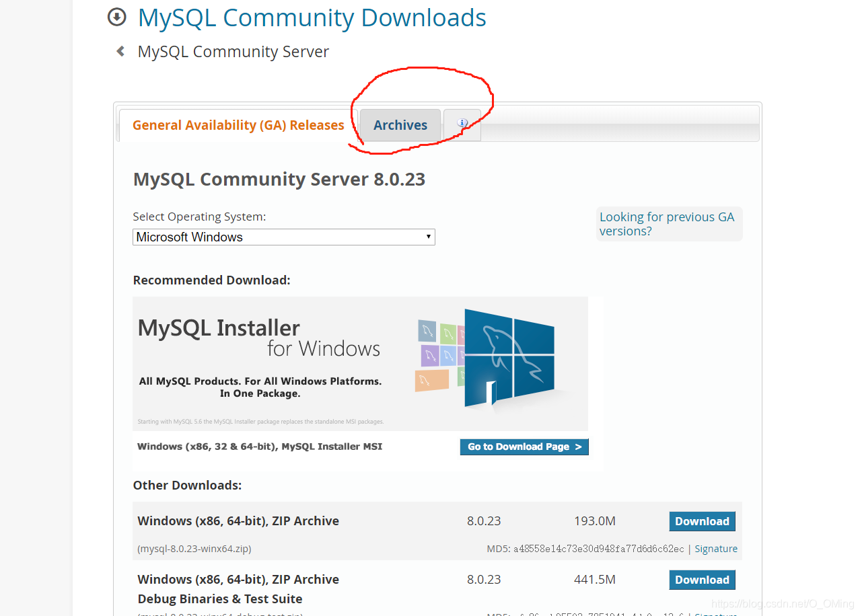
Task: Click 'Windows (x86, 32 & 64-bit), MySQL Installer MSI' text
Action: 260,446
